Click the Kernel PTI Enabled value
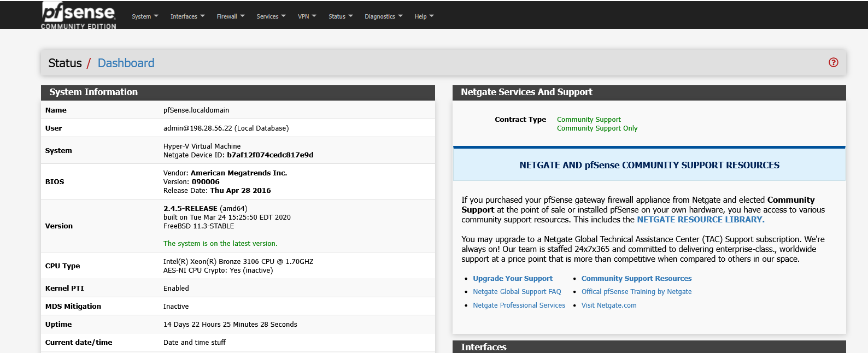Viewport: 868px width, 353px height. coord(176,289)
